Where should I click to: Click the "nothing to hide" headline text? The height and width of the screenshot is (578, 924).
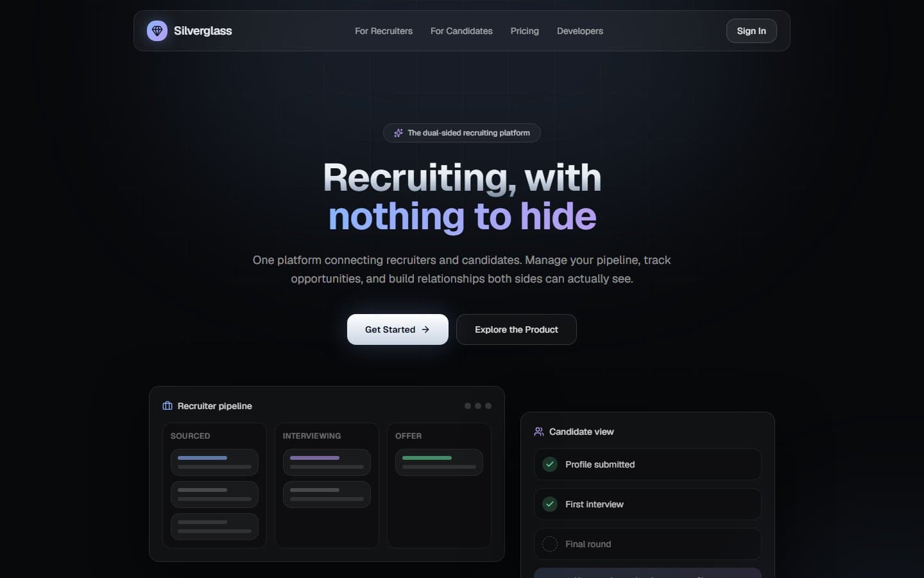pos(462,216)
